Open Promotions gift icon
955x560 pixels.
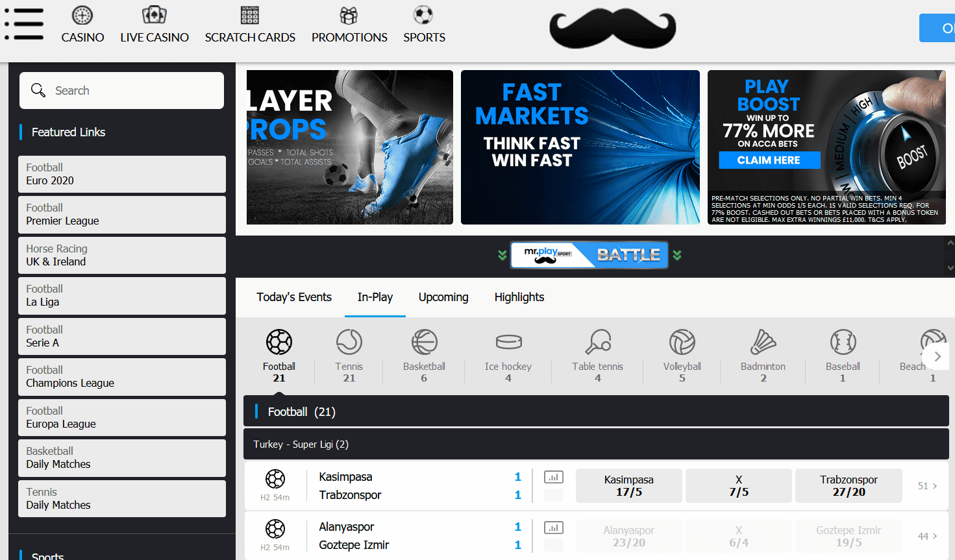[x=349, y=16]
